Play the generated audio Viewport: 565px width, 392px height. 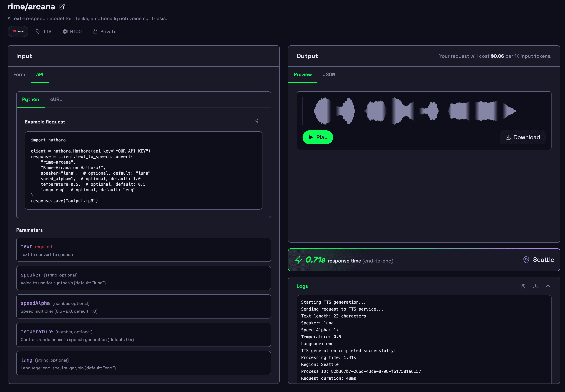click(x=318, y=137)
